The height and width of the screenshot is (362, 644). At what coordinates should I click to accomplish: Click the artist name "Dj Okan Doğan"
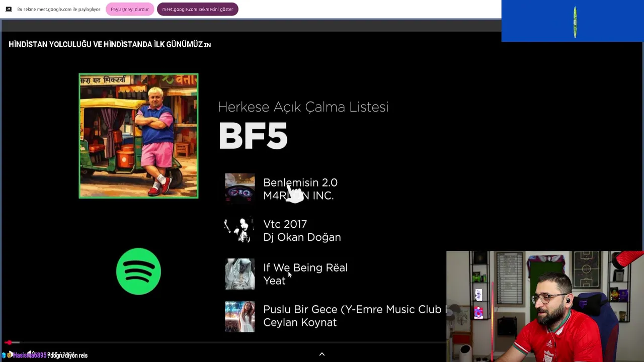[302, 237]
